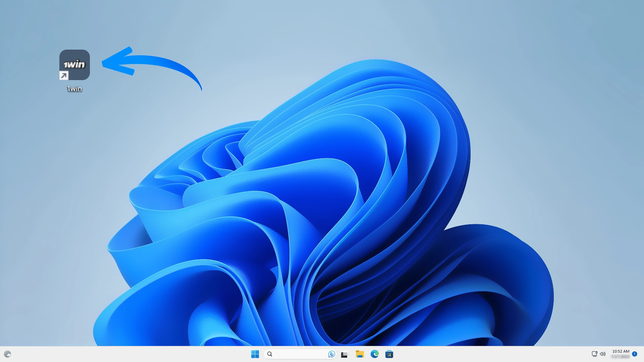Select the 1win desktop shortcut icon
Screen dimensions: 644x362
coord(74,65)
